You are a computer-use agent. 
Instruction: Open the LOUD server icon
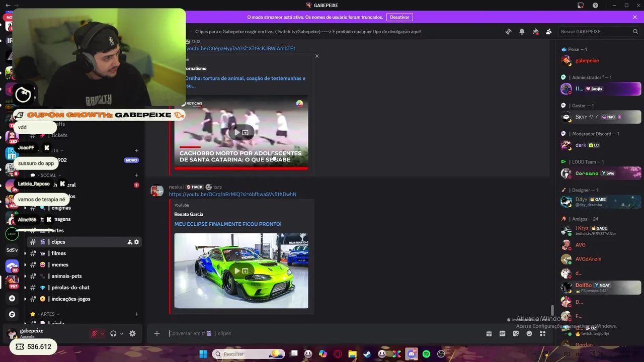(x=12, y=234)
